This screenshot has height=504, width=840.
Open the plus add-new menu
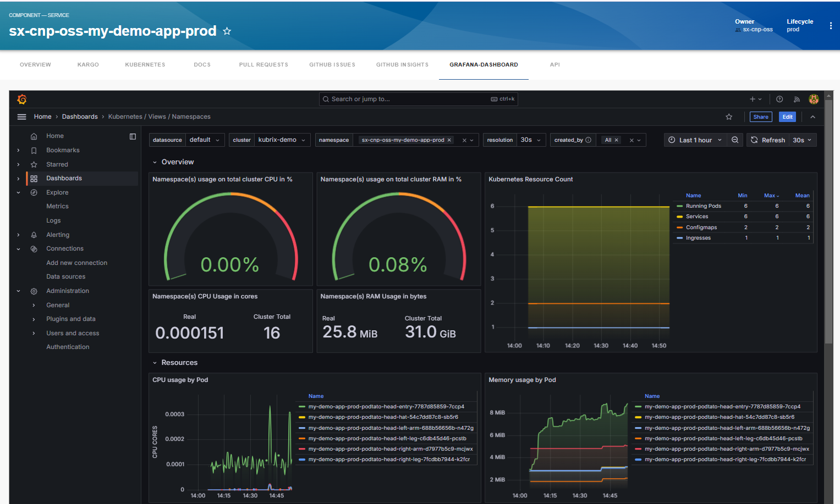755,99
